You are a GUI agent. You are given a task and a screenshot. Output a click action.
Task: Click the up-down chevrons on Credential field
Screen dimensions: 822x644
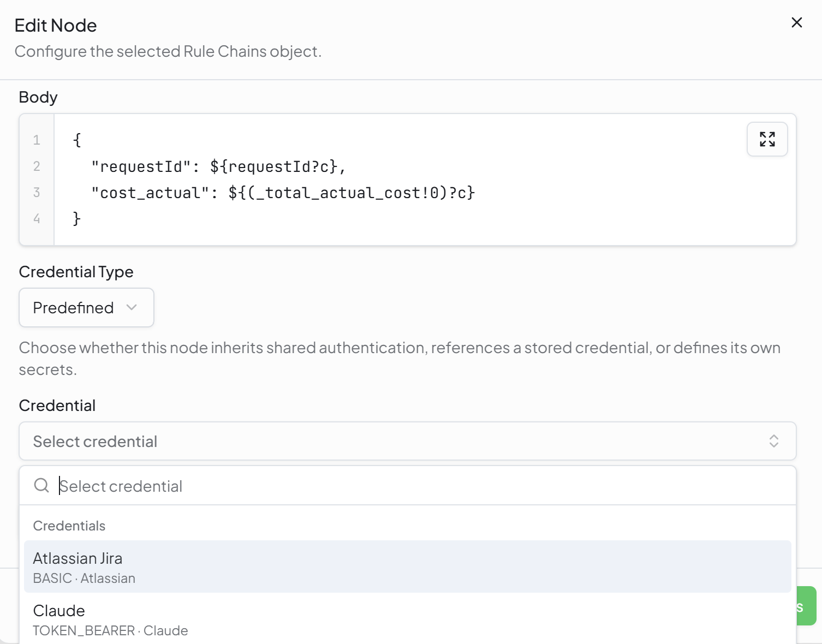tap(773, 441)
